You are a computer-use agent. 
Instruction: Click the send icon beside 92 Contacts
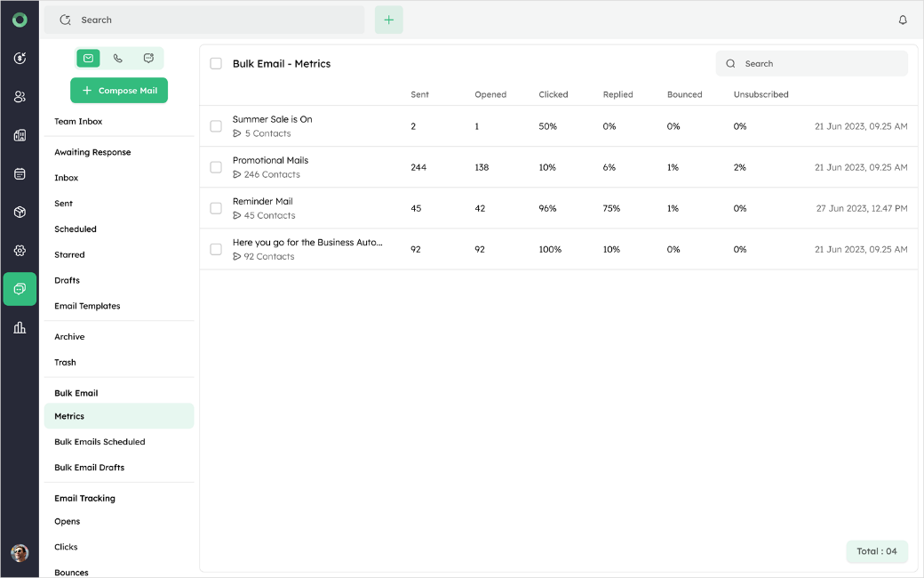pos(237,257)
